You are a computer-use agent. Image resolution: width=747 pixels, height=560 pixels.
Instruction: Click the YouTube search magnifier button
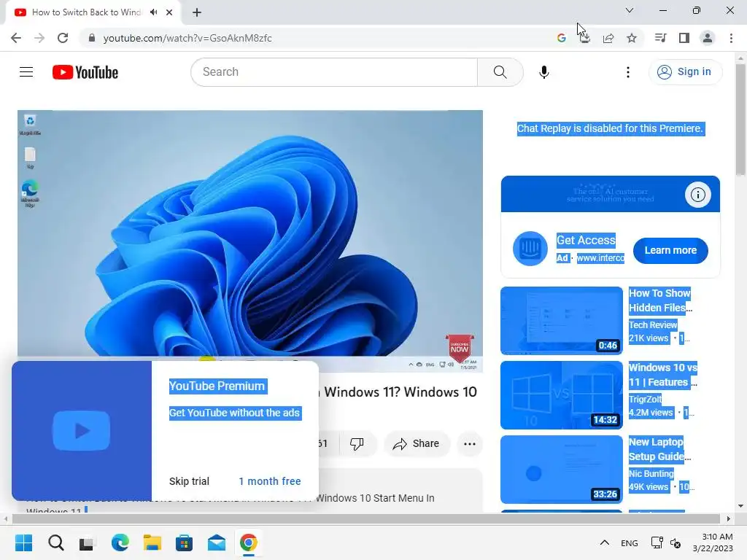coord(500,72)
